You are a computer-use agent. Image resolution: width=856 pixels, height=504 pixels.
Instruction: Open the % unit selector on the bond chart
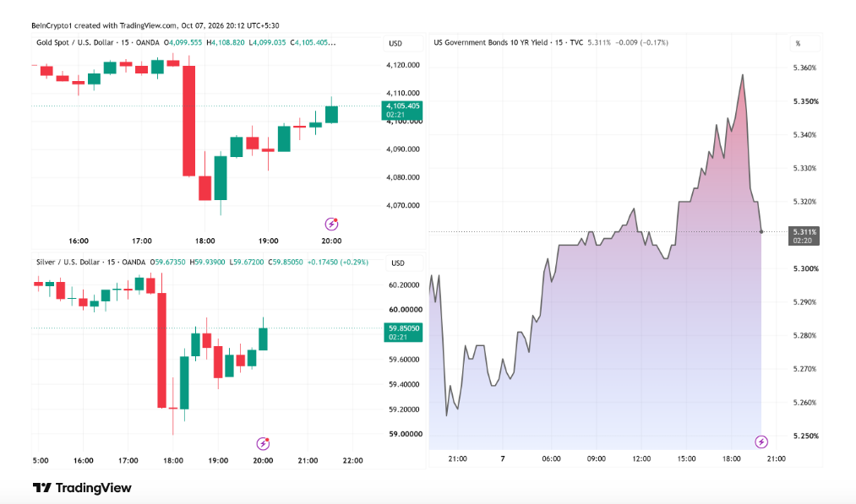[x=804, y=43]
